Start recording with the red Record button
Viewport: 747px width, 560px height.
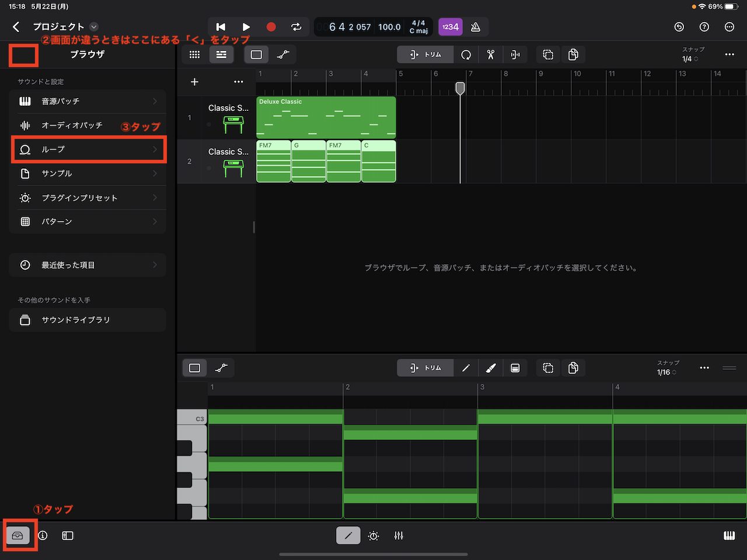pos(271,27)
